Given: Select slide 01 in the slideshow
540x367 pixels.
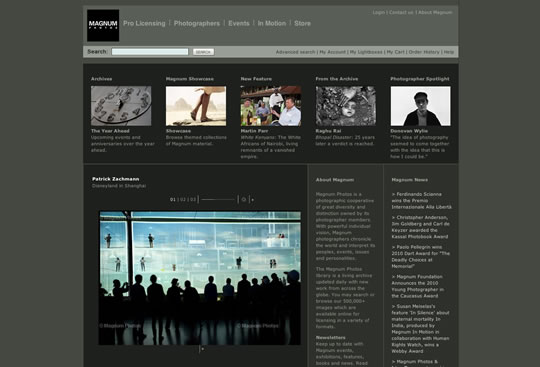Looking at the screenshot, I should (173, 199).
